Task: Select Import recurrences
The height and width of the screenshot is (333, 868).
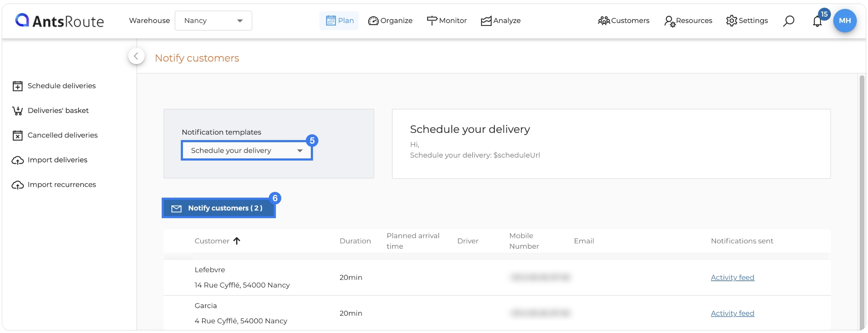Action: pos(54,185)
